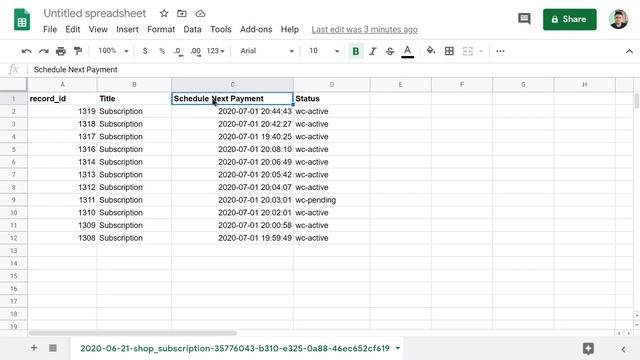Screen dimensions: 640x360
Task: Redo the last action
Action: [x=44, y=51]
